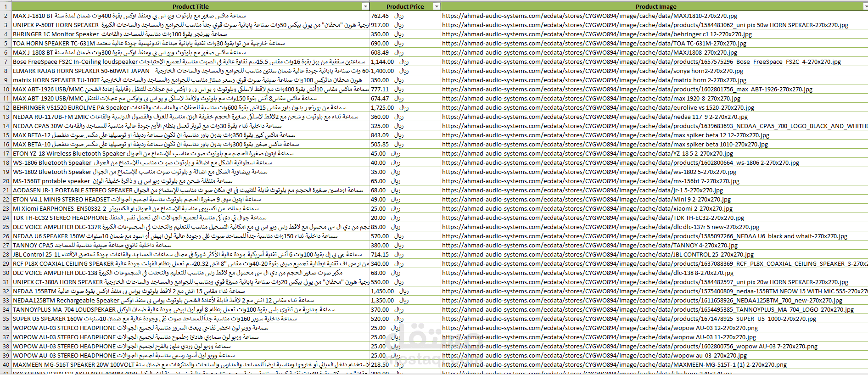Select row header number 12
The width and height of the screenshot is (868, 375).
[6, 107]
